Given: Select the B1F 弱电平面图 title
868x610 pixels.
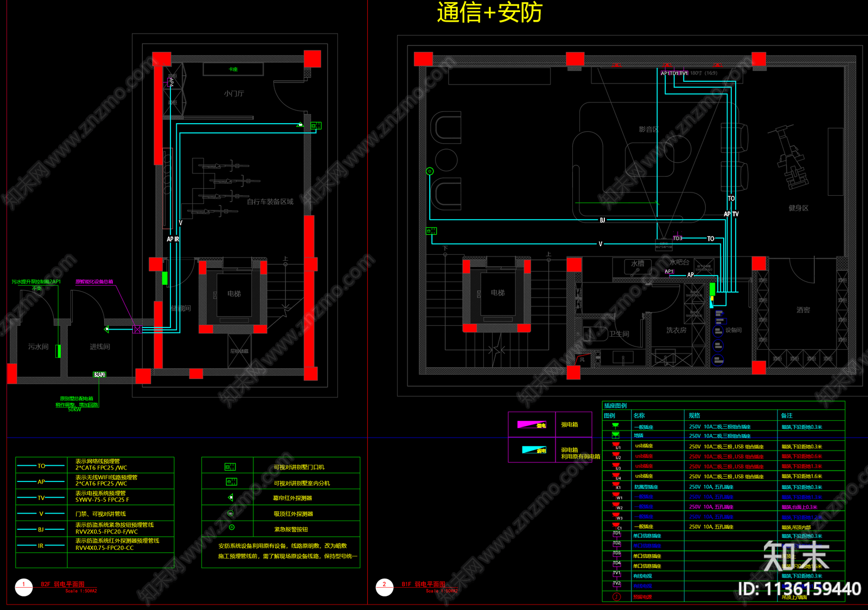Looking at the screenshot, I should point(424,584).
